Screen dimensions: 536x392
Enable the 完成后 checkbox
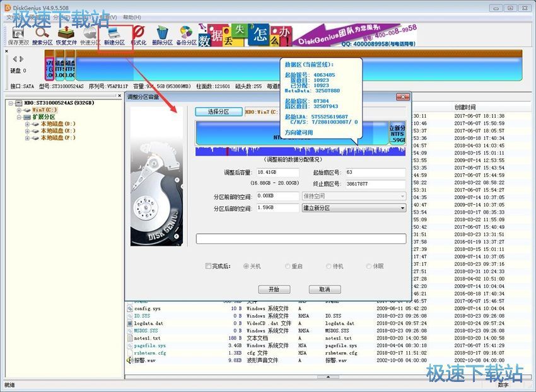208,266
